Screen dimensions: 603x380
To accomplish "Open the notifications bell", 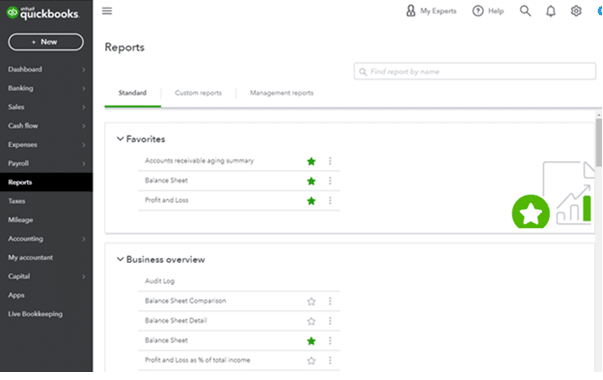I will point(551,11).
